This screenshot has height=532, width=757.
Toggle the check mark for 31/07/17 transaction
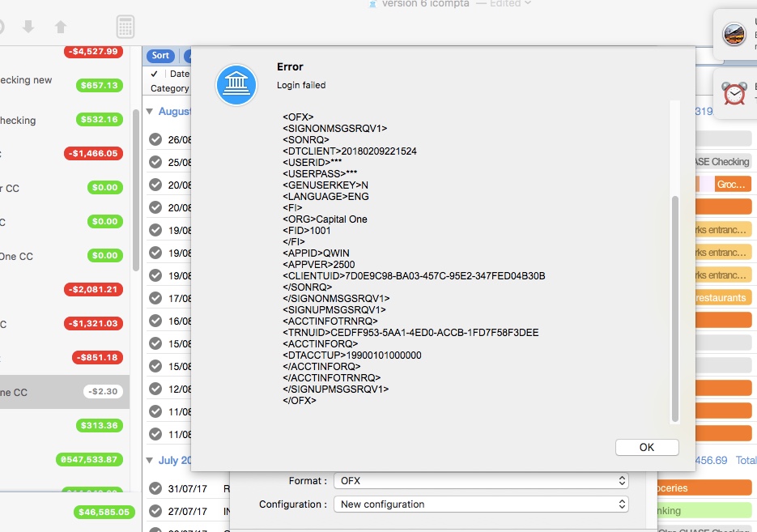(155, 488)
